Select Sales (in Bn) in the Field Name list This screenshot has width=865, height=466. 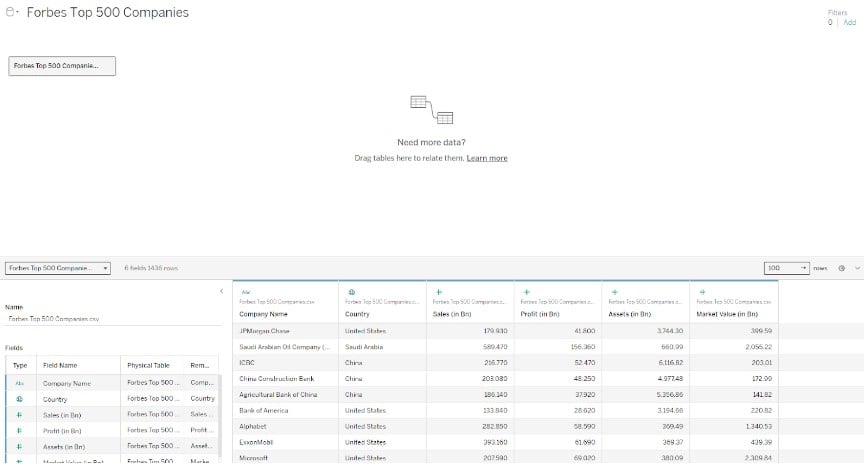[62, 415]
